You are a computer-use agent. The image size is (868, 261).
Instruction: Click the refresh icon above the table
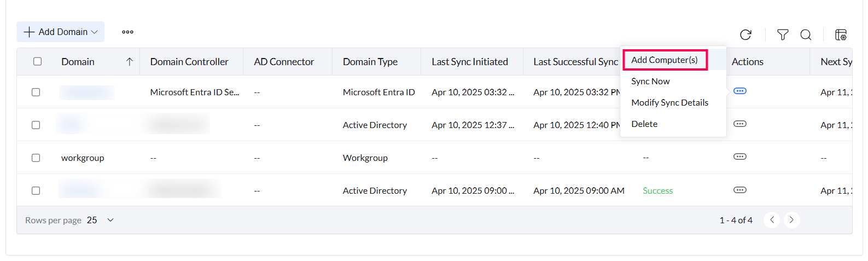745,35
